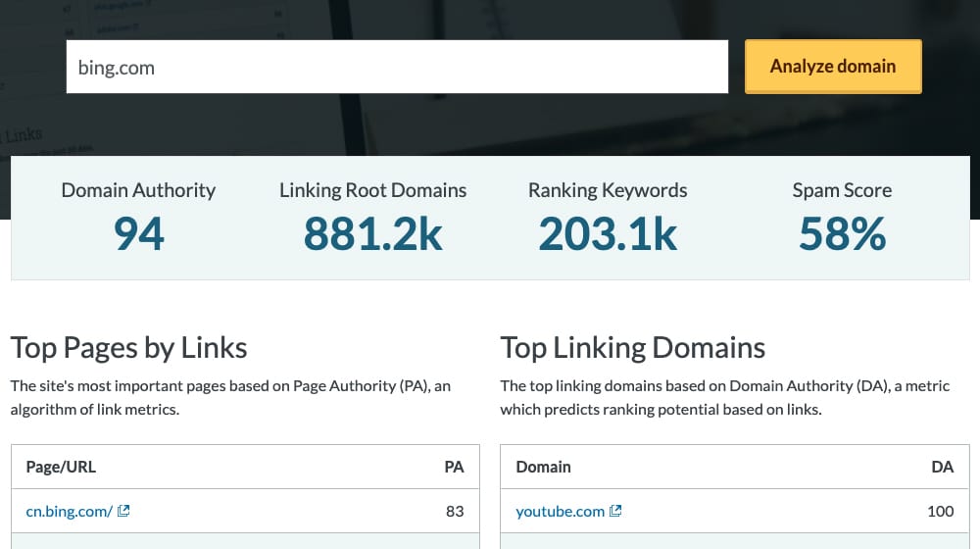
Task: Select the Linking Root Domains value 881.2k
Action: pos(373,234)
